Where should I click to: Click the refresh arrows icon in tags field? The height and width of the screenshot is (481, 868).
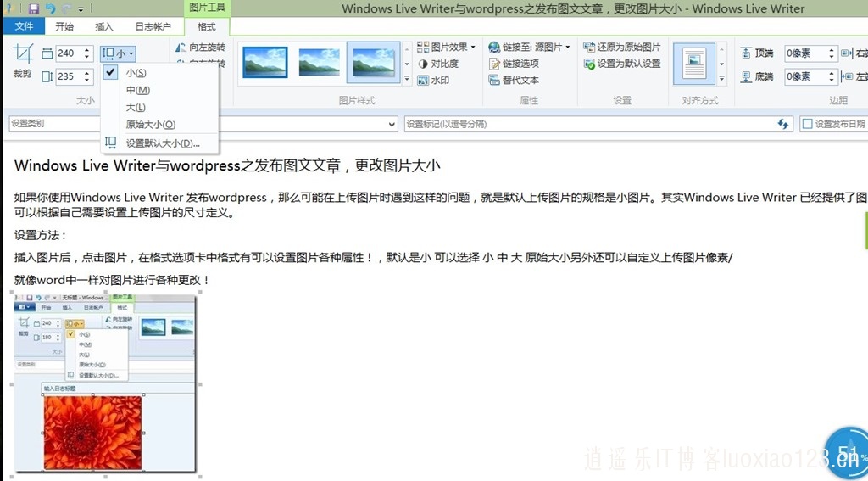tap(783, 124)
